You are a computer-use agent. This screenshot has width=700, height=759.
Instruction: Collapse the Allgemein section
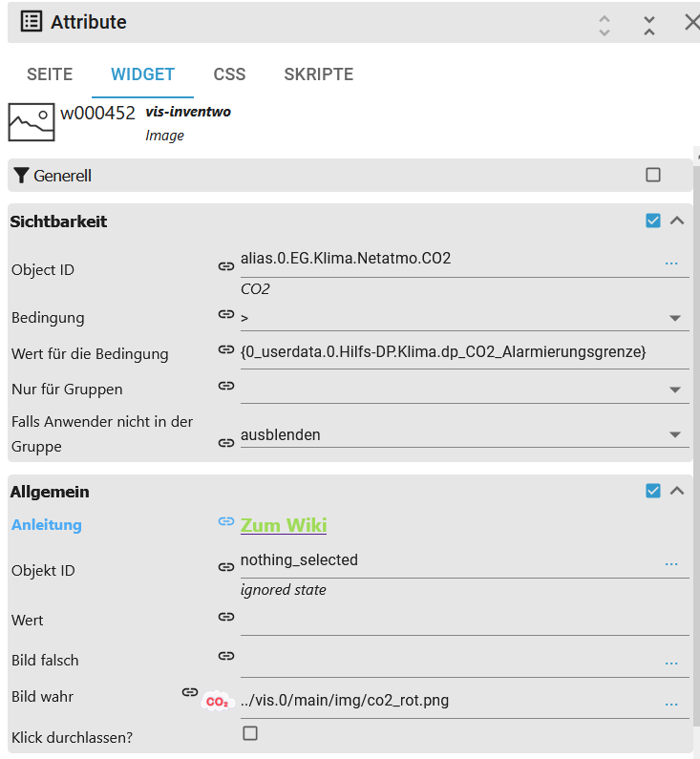pyautogui.click(x=677, y=491)
